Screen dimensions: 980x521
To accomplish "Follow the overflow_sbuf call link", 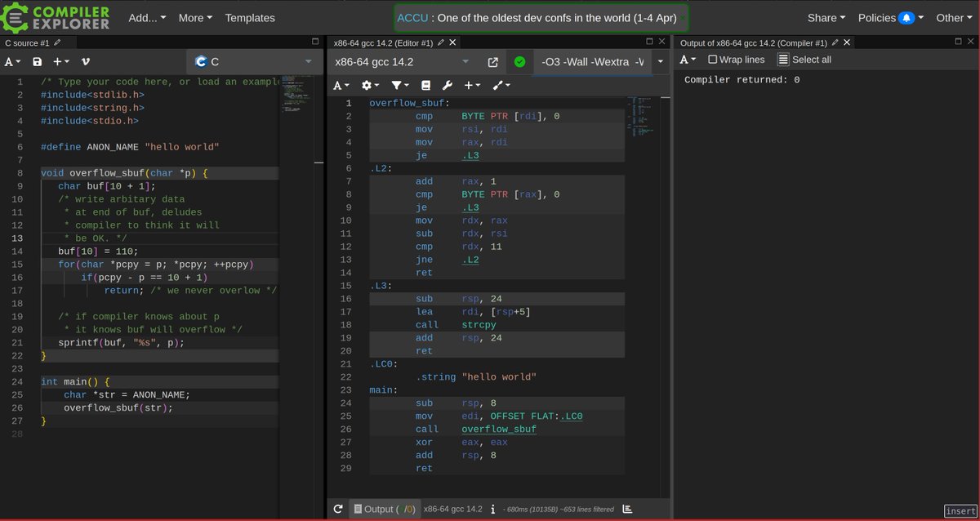I will (498, 430).
